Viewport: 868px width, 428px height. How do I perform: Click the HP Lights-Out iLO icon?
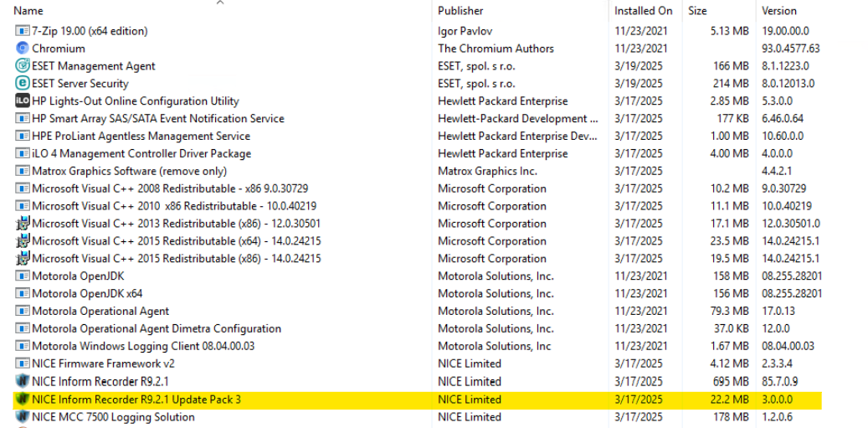point(23,101)
